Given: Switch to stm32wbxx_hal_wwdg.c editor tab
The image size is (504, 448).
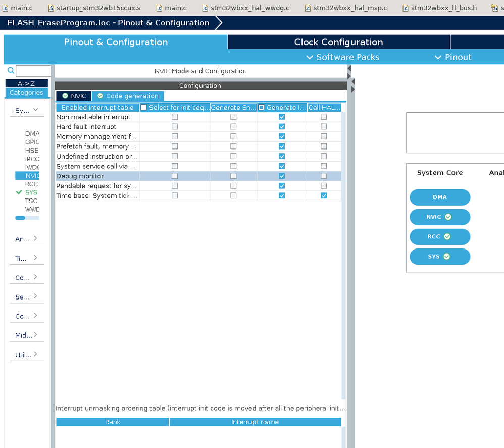Looking at the screenshot, I should [x=246, y=8].
